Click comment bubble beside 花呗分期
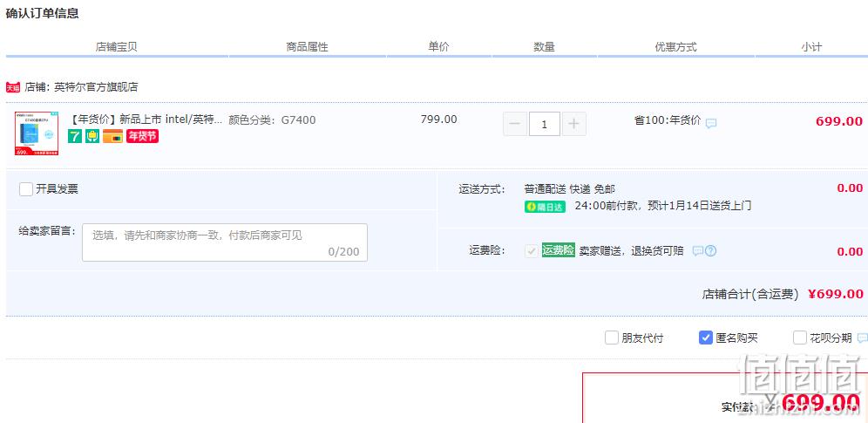 point(863,338)
